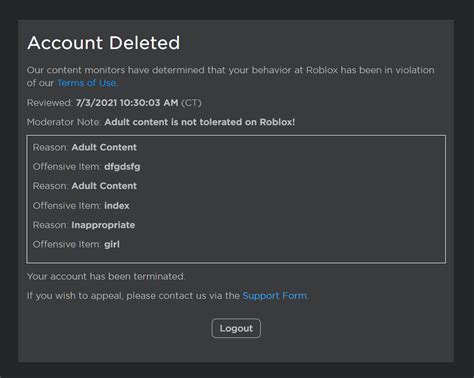Click the Logout button
Image resolution: width=474 pixels, height=378 pixels.
[236, 328]
